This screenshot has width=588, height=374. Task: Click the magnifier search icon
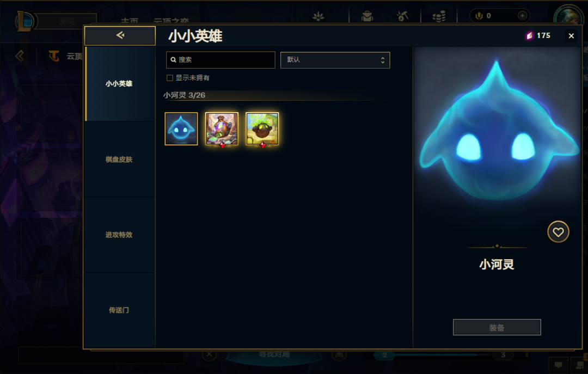[173, 60]
